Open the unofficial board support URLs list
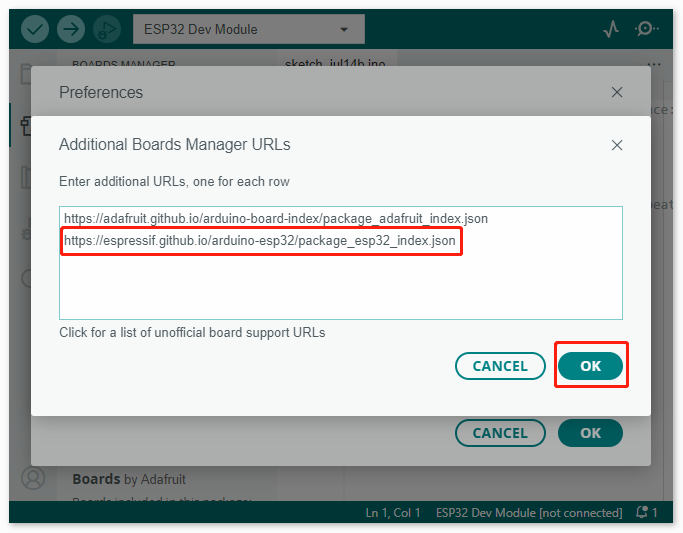The height and width of the screenshot is (533, 683). [x=192, y=332]
